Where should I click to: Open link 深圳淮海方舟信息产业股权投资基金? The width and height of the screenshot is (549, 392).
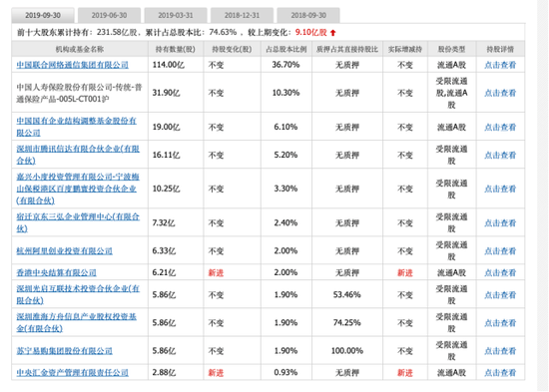tap(76, 323)
